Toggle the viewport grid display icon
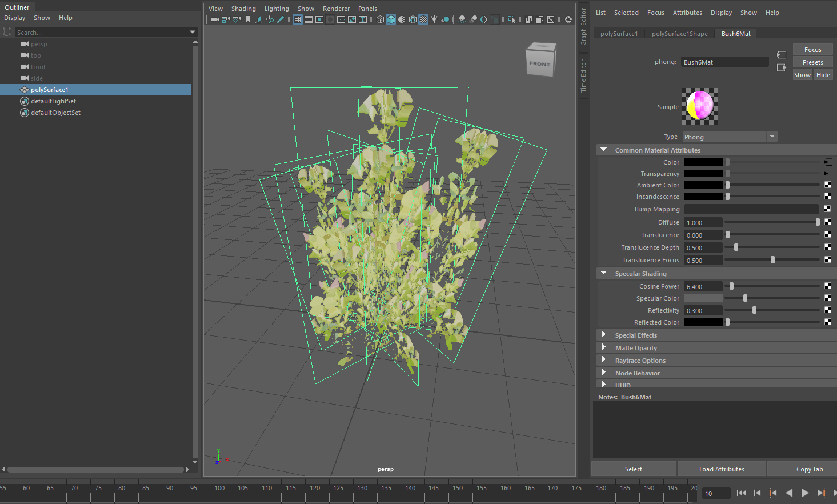 pyautogui.click(x=298, y=19)
